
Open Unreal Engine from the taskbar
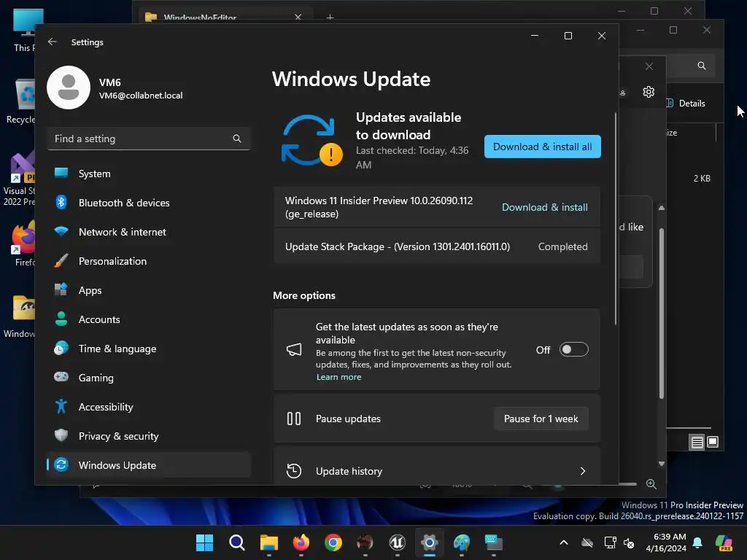[398, 542]
